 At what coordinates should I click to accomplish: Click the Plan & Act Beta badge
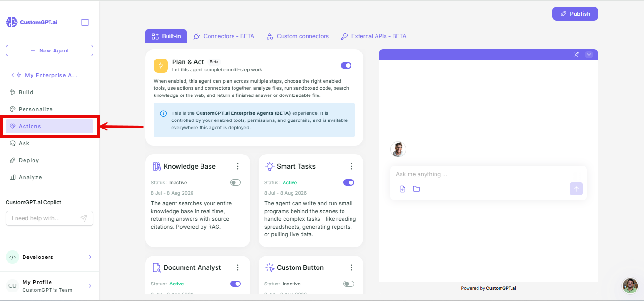tap(214, 62)
